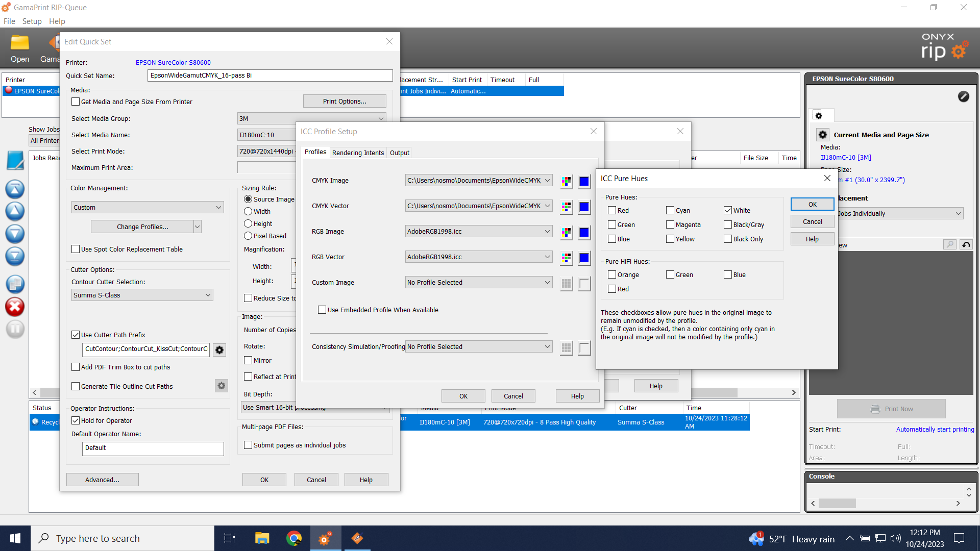Uncheck the White pure hue checkbox

pyautogui.click(x=727, y=210)
